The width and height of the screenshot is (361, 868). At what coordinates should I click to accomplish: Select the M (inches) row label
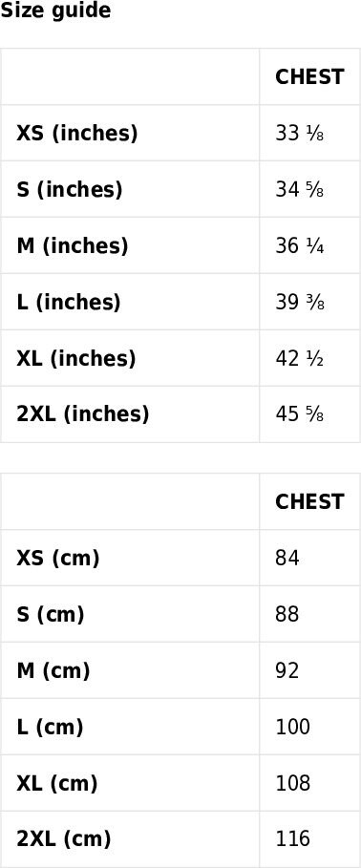72,245
